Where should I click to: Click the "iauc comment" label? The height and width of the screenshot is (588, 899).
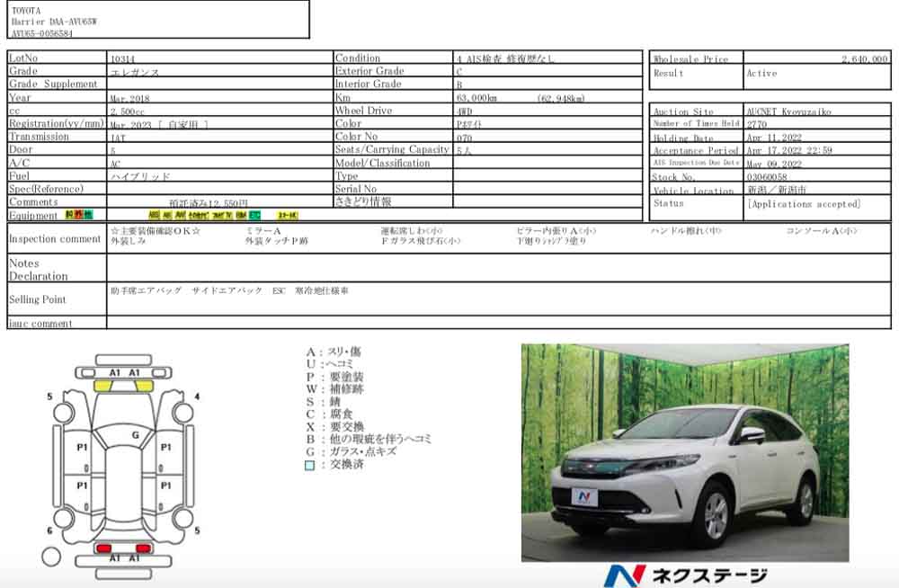[40, 324]
